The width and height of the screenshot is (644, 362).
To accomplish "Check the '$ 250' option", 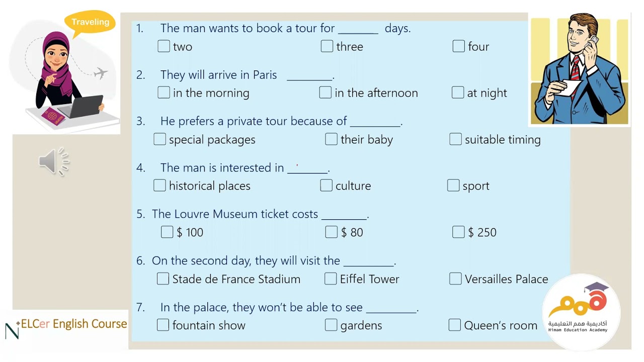I will [x=458, y=232].
